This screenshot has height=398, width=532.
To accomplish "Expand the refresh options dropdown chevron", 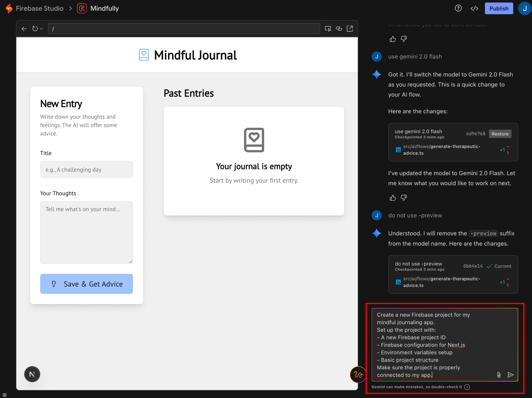I will click(41, 29).
